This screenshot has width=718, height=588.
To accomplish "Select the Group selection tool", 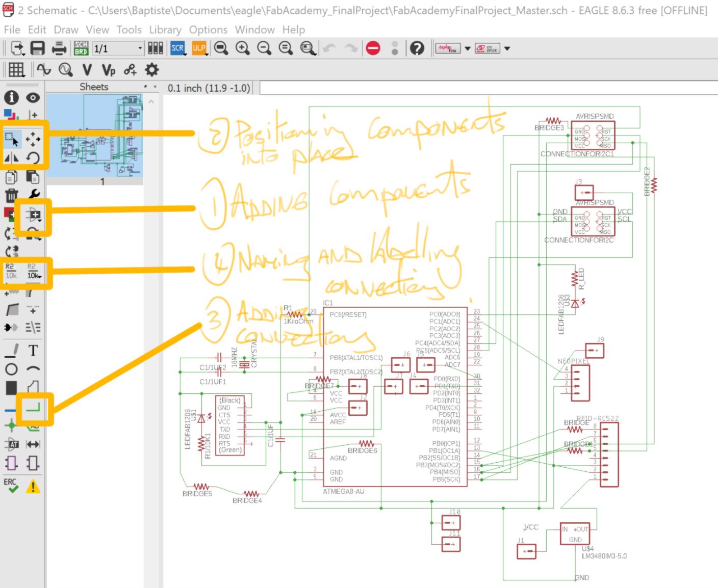I will (11, 139).
